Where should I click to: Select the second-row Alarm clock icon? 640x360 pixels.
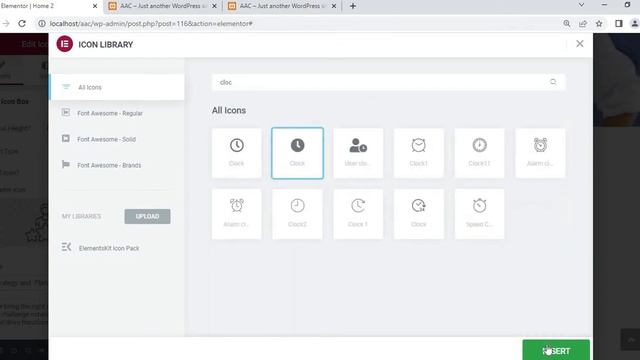coord(236,214)
